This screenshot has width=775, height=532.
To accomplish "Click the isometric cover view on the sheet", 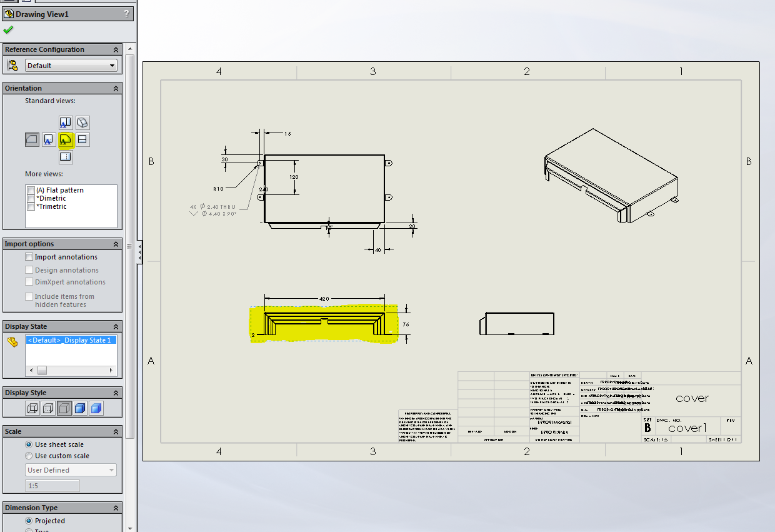I will (x=611, y=176).
